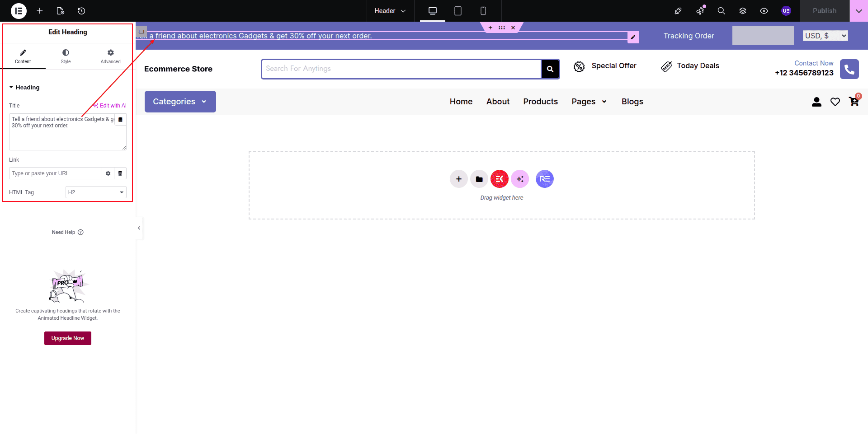Open the USD currency selector
This screenshot has height=434, width=868.
coord(825,36)
